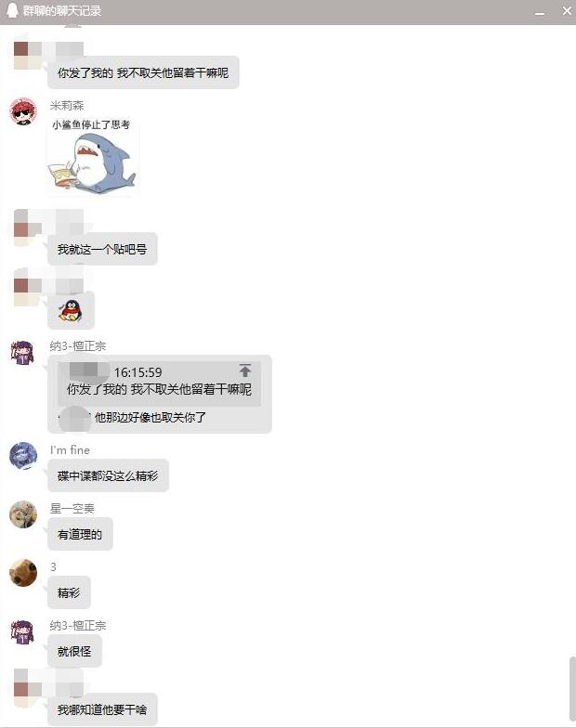
Task: Minimize the chat record window
Action: tap(540, 11)
